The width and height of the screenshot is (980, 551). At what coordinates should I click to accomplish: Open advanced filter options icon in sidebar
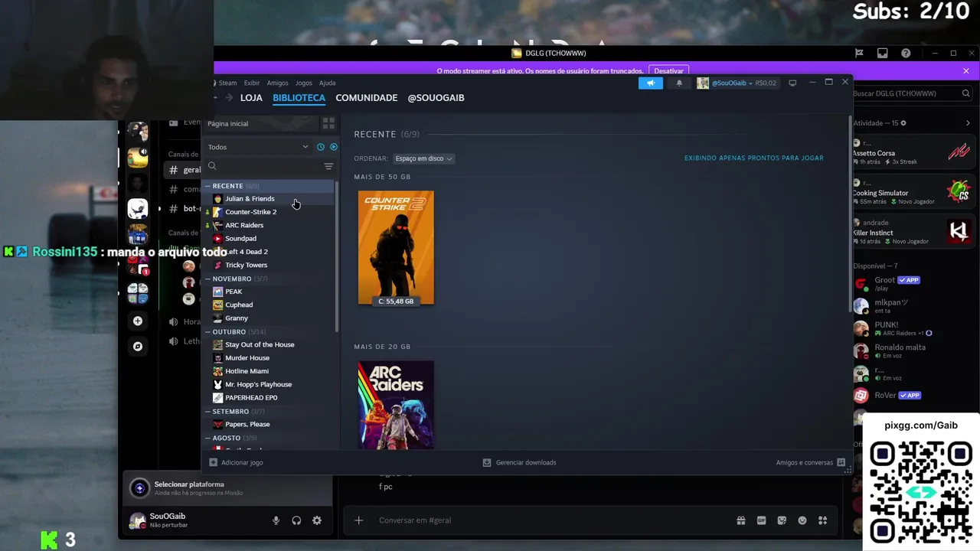click(328, 166)
